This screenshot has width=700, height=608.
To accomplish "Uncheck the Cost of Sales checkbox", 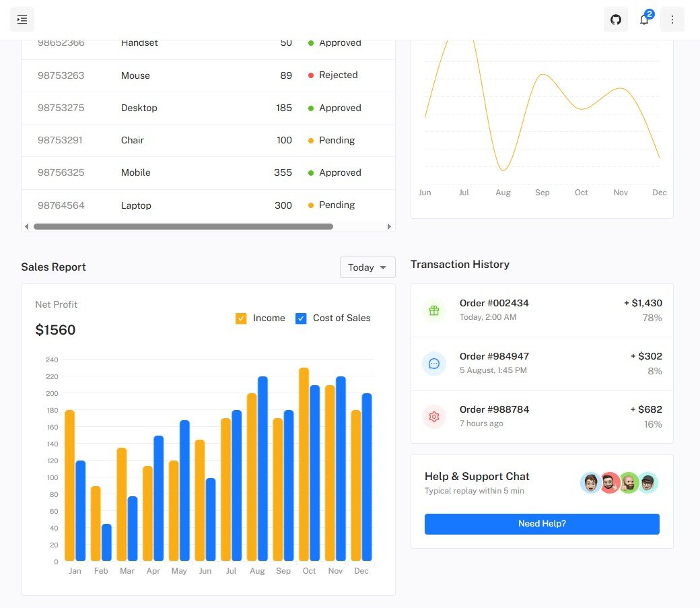I will tap(301, 318).
